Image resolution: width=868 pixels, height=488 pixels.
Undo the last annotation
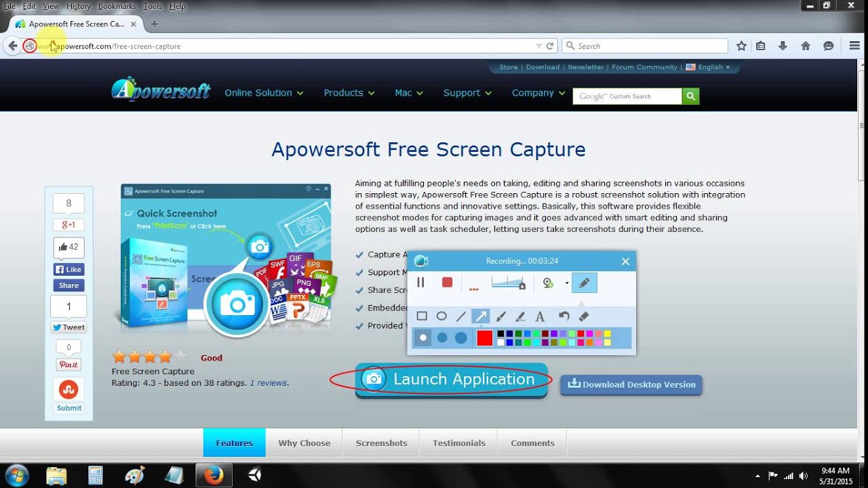(564, 317)
